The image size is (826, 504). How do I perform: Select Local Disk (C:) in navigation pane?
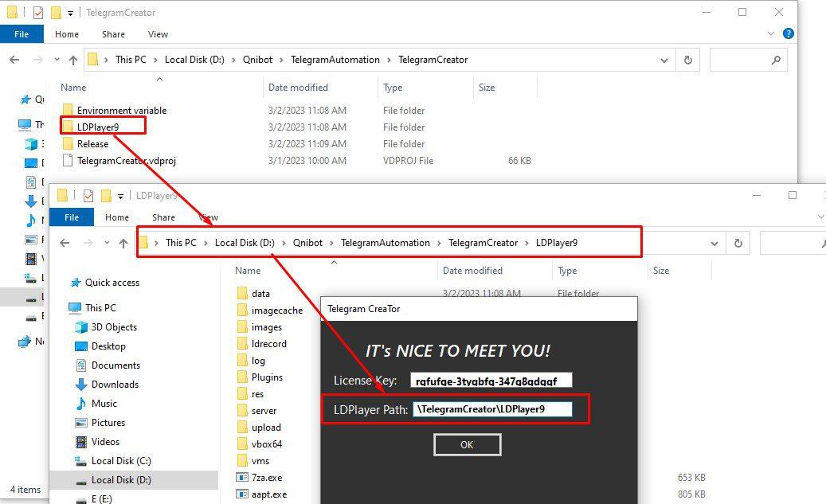121,461
